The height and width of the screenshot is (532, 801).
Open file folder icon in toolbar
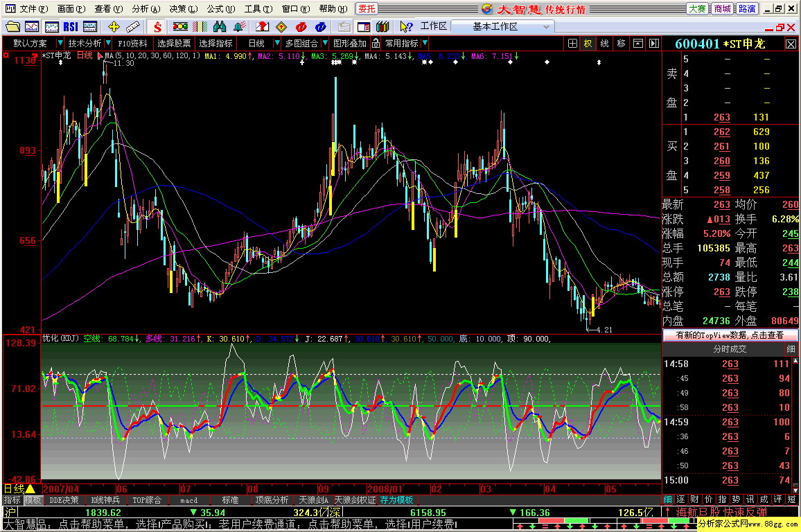coord(12,26)
